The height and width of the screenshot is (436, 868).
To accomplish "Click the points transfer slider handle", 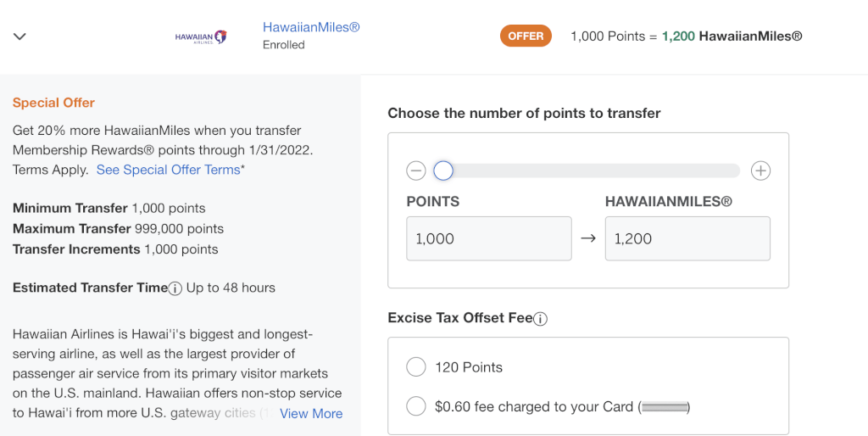I will pos(442,170).
